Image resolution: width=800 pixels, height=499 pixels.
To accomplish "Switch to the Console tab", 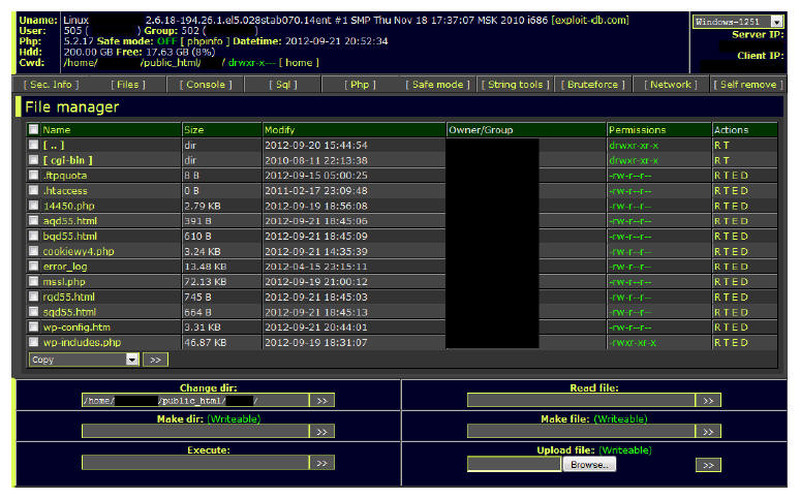I will click(x=205, y=85).
